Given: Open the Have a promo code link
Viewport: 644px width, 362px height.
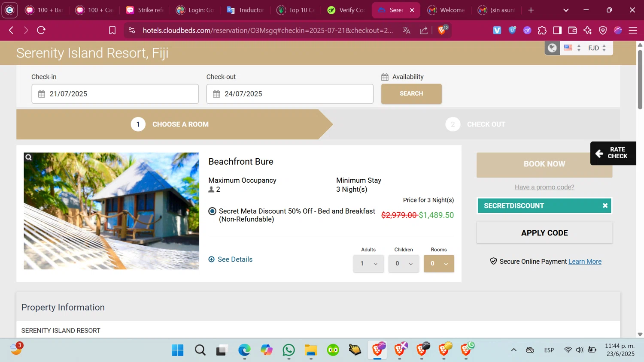Looking at the screenshot, I should pyautogui.click(x=544, y=187).
